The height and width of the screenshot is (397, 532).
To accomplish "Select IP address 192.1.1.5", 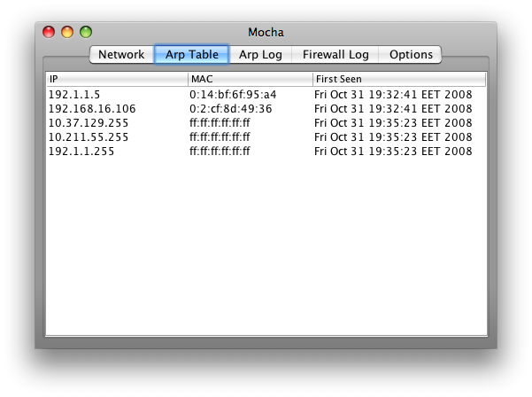I will [74, 95].
